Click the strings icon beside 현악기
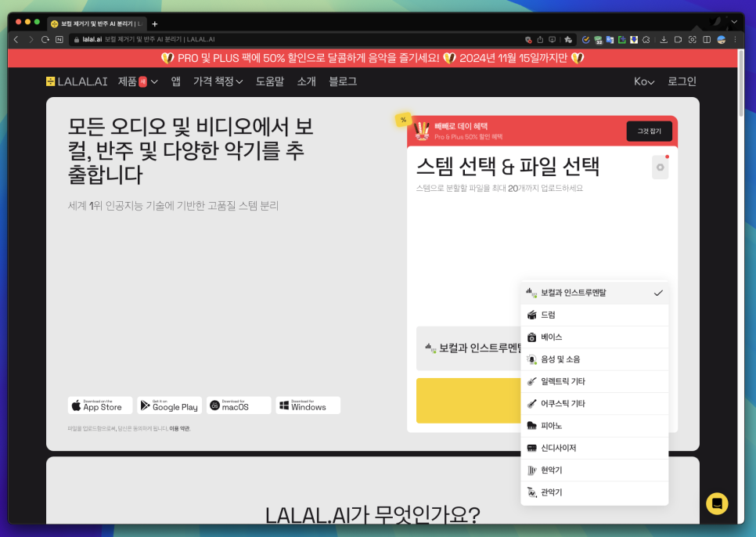 click(x=532, y=470)
